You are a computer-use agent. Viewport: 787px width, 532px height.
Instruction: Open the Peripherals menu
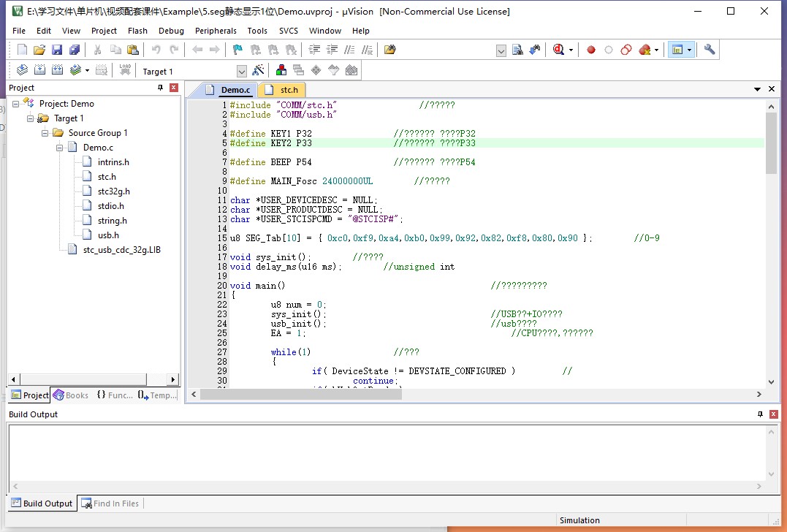coord(216,31)
